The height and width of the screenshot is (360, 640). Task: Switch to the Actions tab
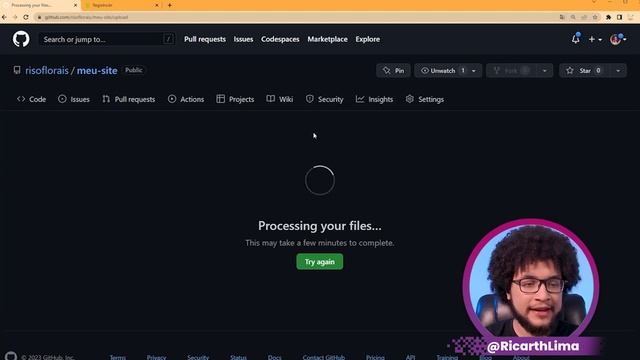[x=186, y=99]
